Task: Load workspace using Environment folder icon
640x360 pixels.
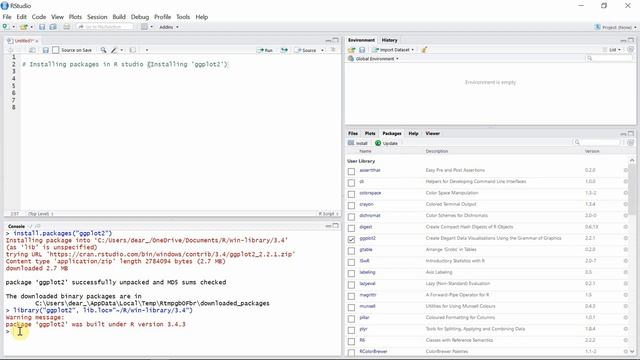Action: click(x=351, y=50)
